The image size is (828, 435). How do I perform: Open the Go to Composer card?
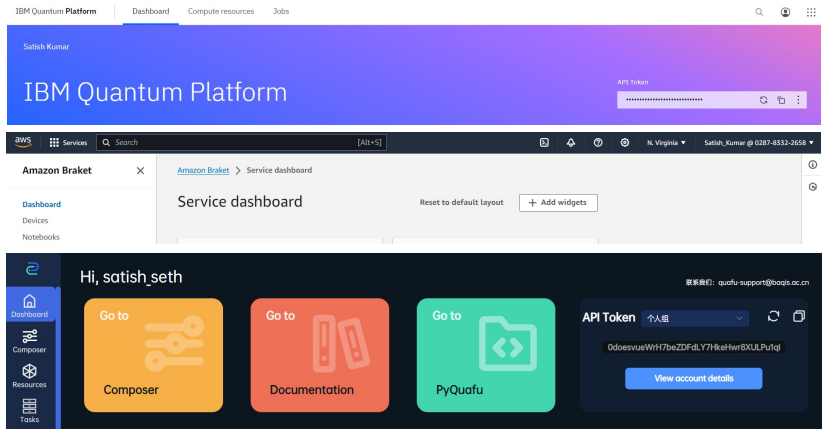tap(153, 355)
